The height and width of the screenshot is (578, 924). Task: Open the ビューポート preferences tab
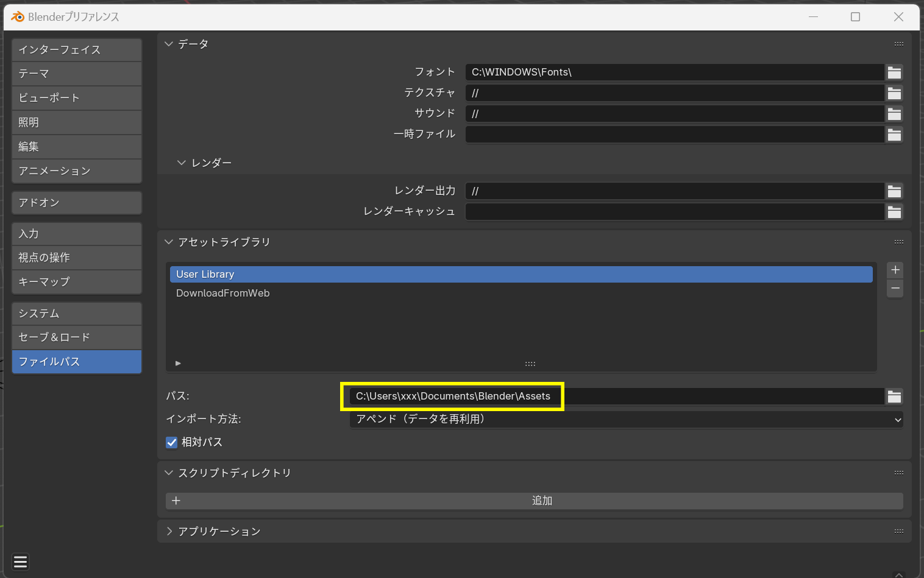77,98
